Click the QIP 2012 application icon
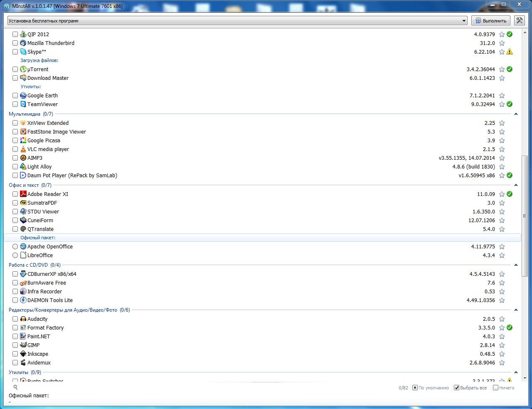The height and width of the screenshot is (409, 532). [23, 34]
